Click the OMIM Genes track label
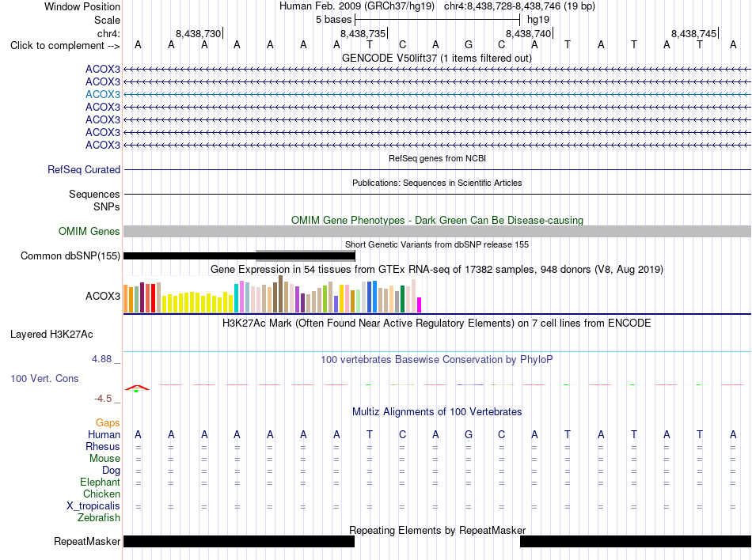The width and height of the screenshot is (752, 560). click(x=89, y=232)
